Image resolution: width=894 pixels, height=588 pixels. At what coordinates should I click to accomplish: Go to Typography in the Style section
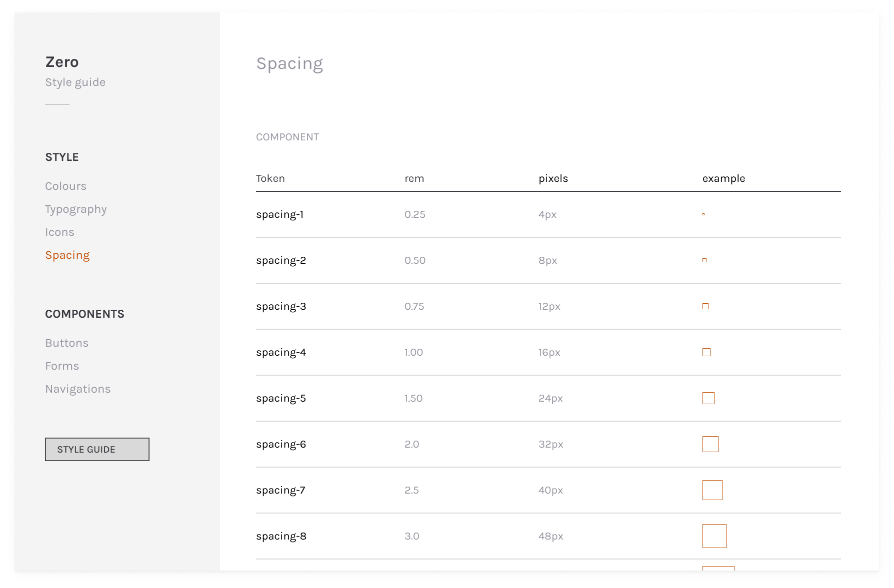pyautogui.click(x=76, y=210)
